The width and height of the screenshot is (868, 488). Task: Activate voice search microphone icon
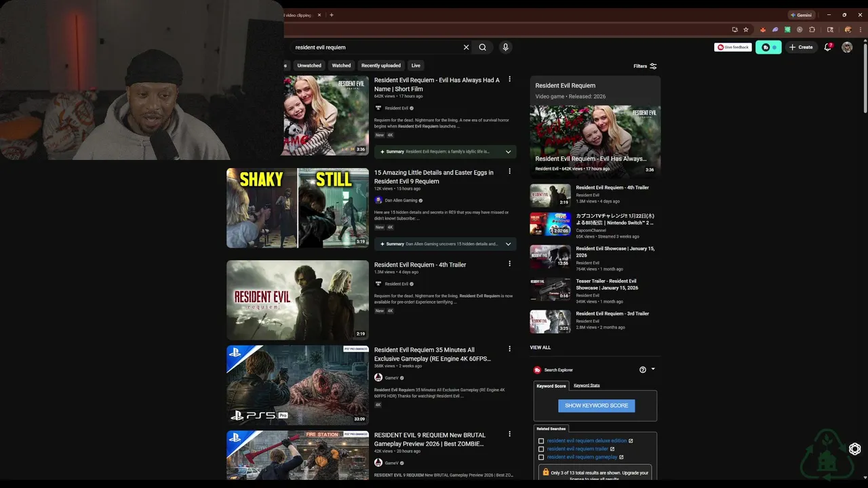(x=505, y=47)
